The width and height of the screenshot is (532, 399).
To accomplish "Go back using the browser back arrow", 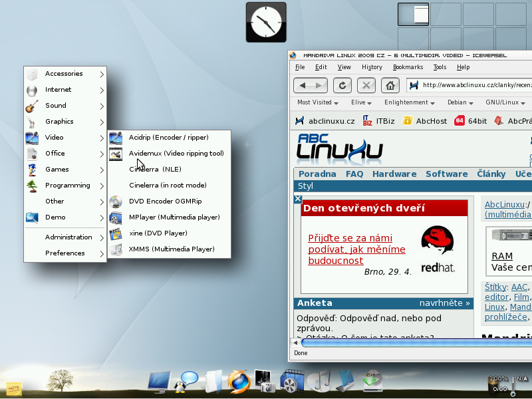I will click(303, 86).
